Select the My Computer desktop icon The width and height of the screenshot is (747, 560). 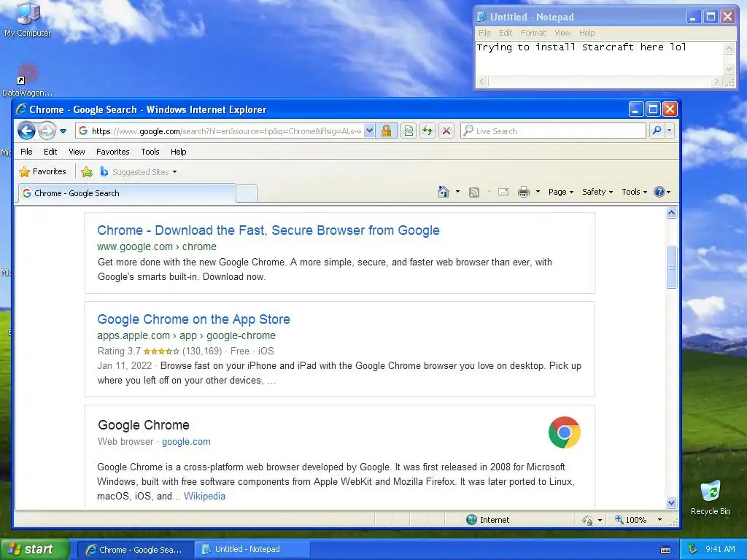[28, 20]
